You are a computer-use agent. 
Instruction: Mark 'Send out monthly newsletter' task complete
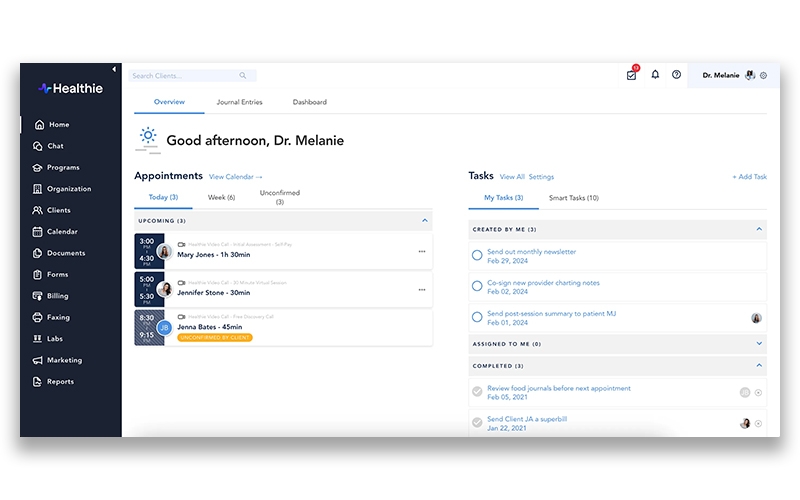477,256
